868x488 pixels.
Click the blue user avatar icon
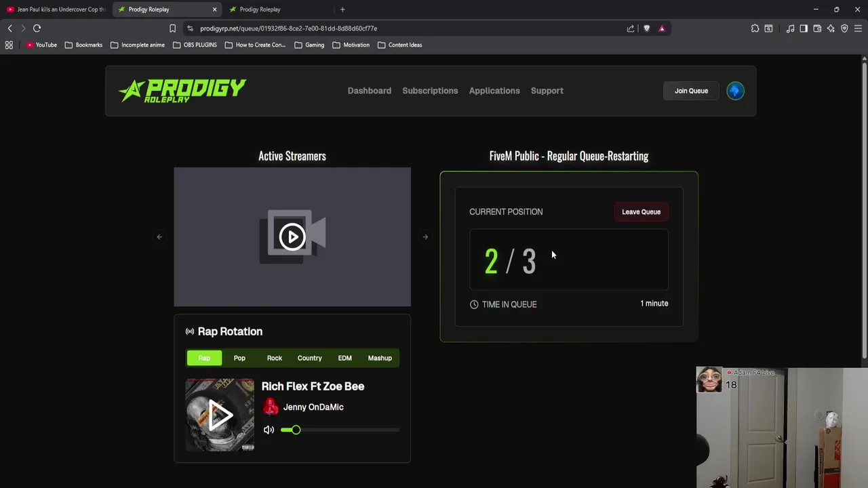pos(735,91)
